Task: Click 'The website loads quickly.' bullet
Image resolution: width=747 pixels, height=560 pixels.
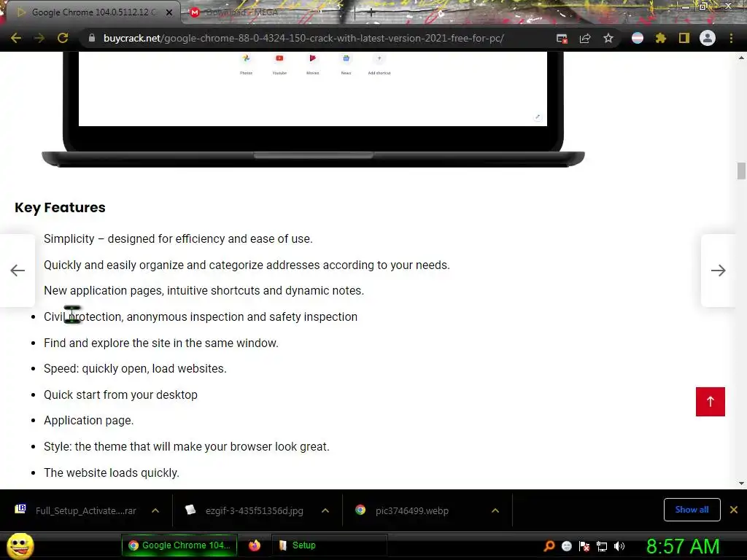Action: pyautogui.click(x=112, y=472)
